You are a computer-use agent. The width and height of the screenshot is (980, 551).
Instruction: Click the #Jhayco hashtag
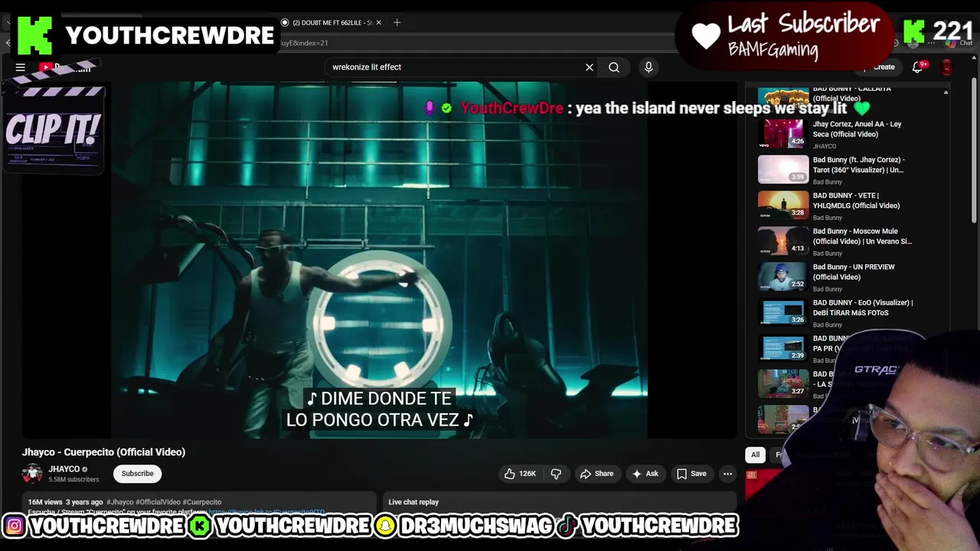click(x=120, y=502)
